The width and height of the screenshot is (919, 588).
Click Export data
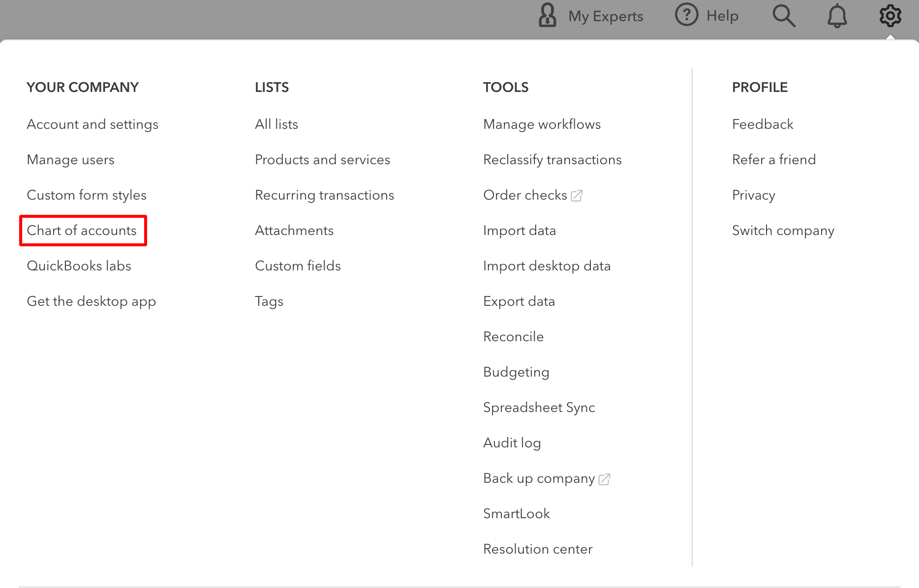pyautogui.click(x=519, y=301)
